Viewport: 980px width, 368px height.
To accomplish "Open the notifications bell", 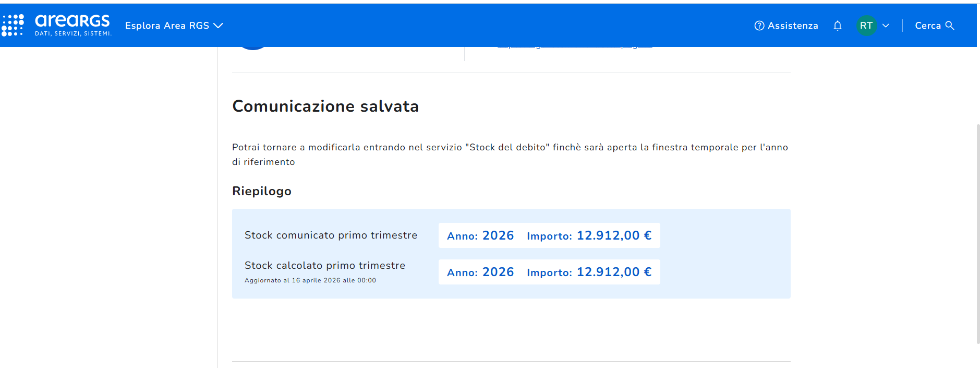I will click(838, 26).
